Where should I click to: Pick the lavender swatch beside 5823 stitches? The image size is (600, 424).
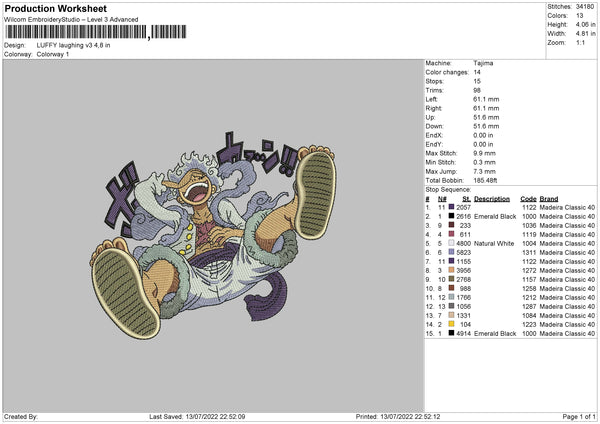[x=451, y=252]
